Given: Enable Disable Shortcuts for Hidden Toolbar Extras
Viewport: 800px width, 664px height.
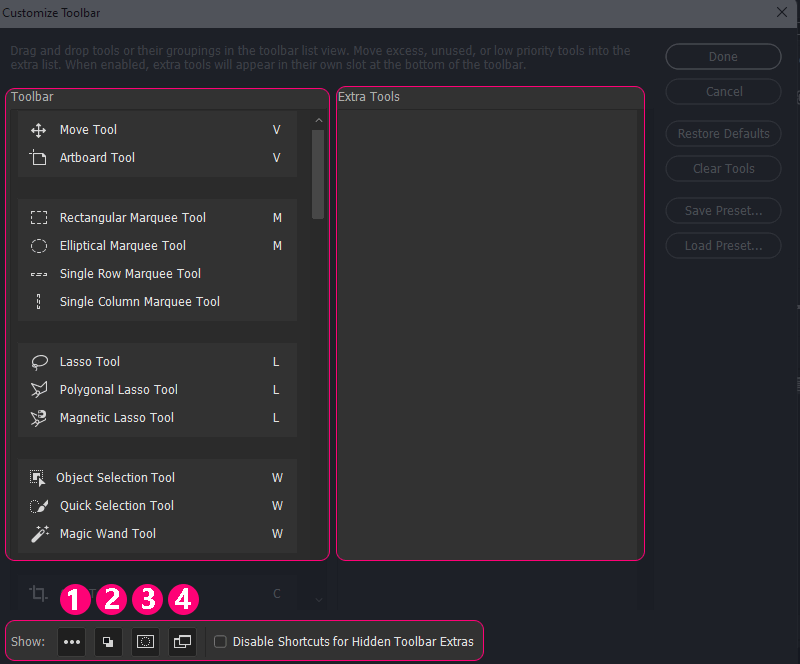Looking at the screenshot, I should tap(220, 642).
